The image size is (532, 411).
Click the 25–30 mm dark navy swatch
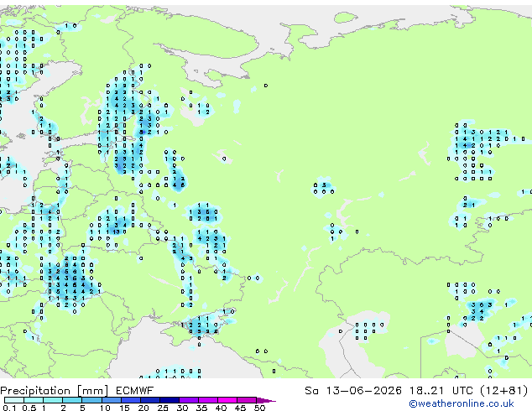(170, 400)
